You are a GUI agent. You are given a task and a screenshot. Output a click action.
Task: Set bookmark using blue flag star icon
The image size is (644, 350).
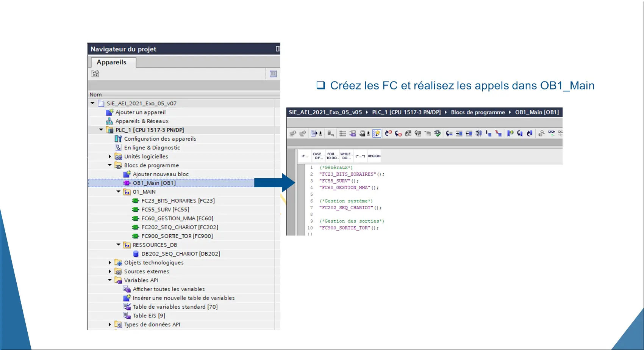pyautogui.click(x=510, y=133)
